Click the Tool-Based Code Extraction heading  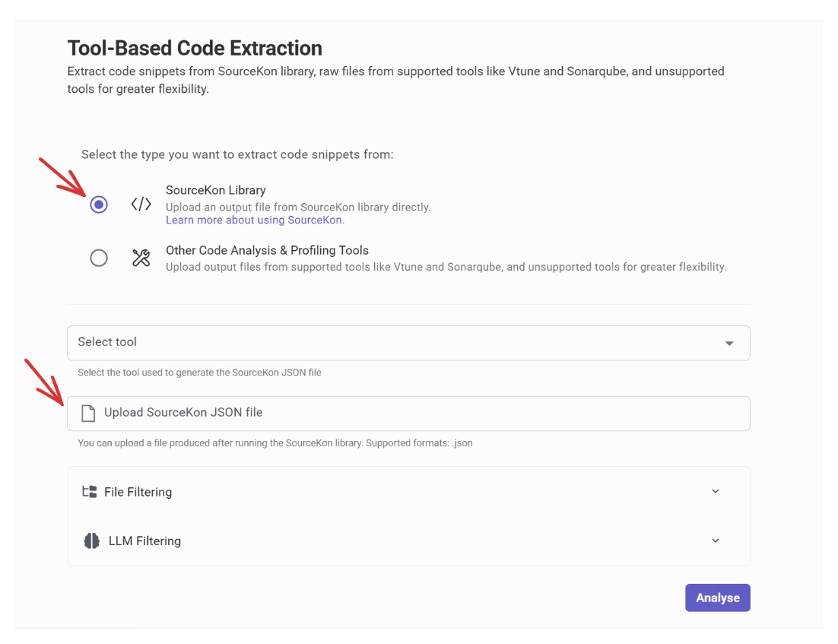[x=195, y=48]
